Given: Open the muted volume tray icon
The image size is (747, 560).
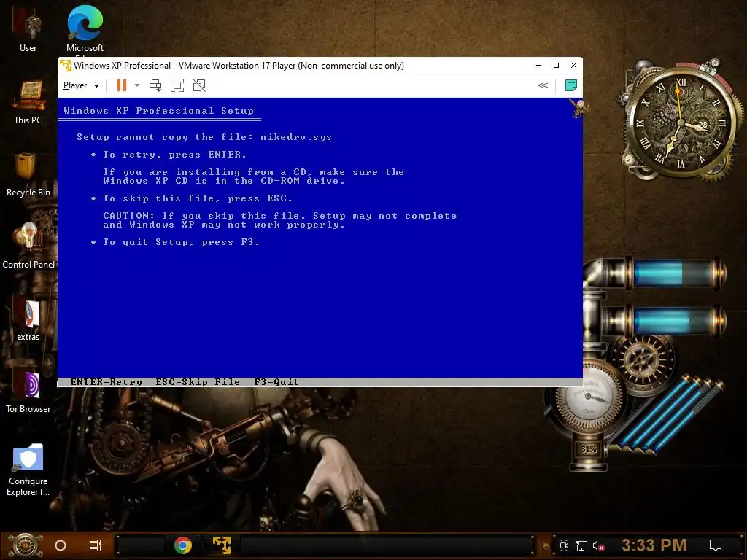Looking at the screenshot, I should [598, 545].
